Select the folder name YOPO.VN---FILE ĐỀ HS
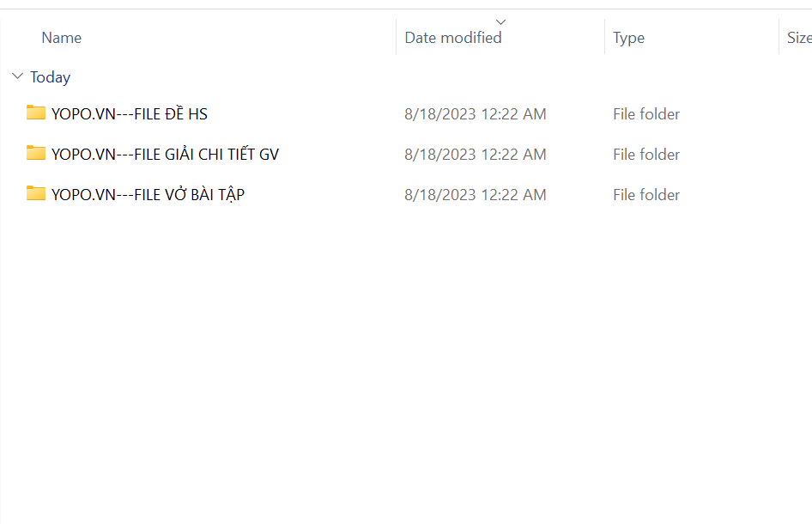The image size is (812, 524). point(130,113)
